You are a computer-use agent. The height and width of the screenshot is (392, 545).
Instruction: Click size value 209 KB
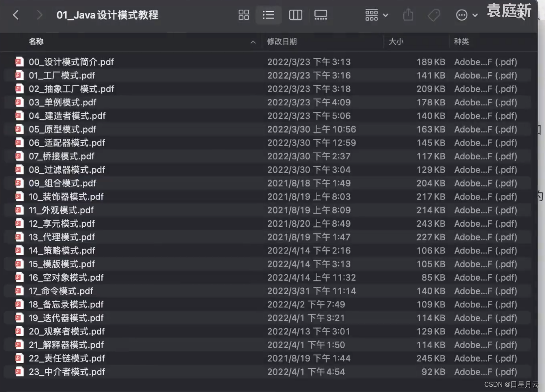pyautogui.click(x=431, y=89)
